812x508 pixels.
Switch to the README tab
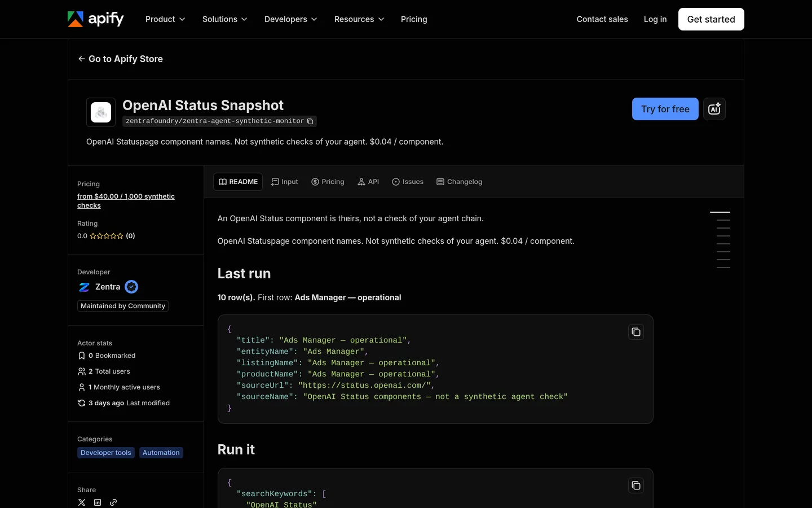(x=238, y=182)
